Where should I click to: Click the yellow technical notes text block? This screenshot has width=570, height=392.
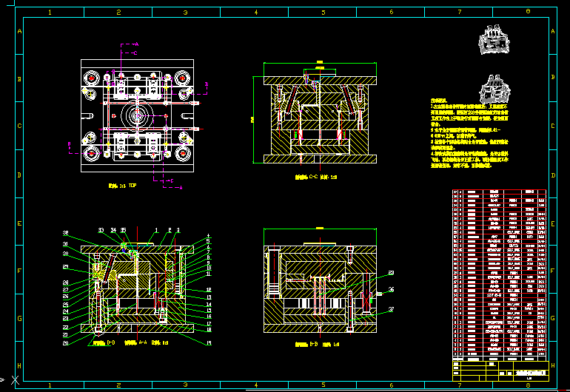[469, 133]
